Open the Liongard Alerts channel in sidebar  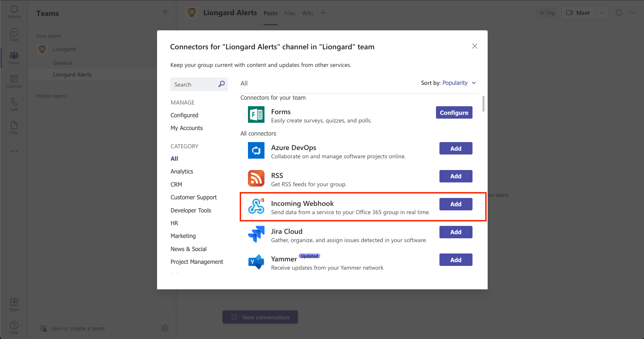click(72, 74)
